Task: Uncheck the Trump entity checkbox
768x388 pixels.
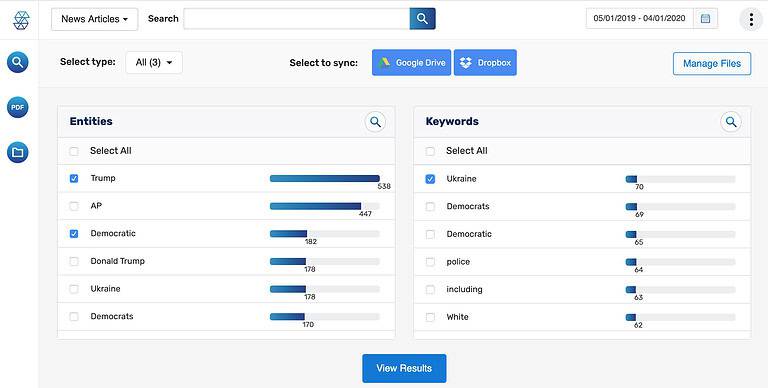Action: coord(74,178)
